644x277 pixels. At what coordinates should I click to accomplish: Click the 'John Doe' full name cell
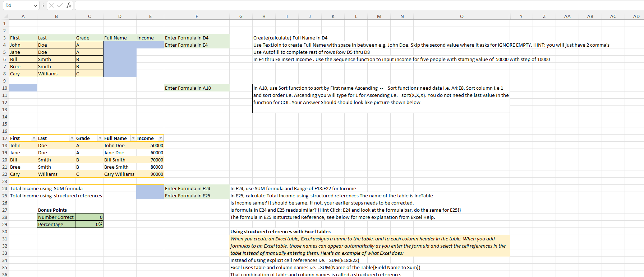(x=120, y=145)
